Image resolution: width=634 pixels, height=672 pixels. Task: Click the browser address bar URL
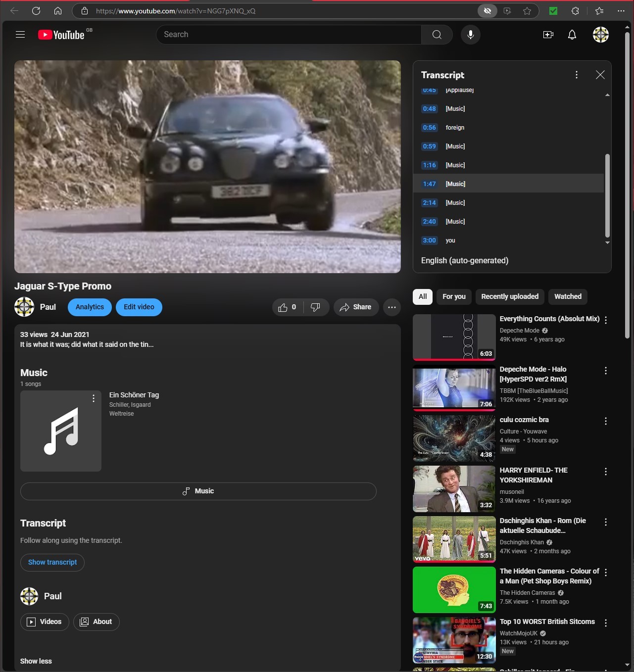(176, 11)
